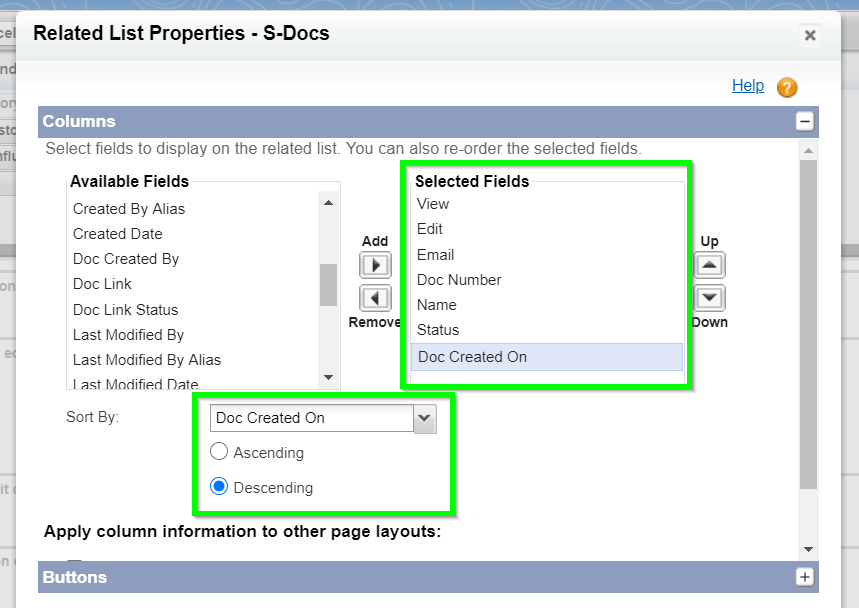
Task: Select Doc Created On in Selected Fields
Action: tap(547, 357)
